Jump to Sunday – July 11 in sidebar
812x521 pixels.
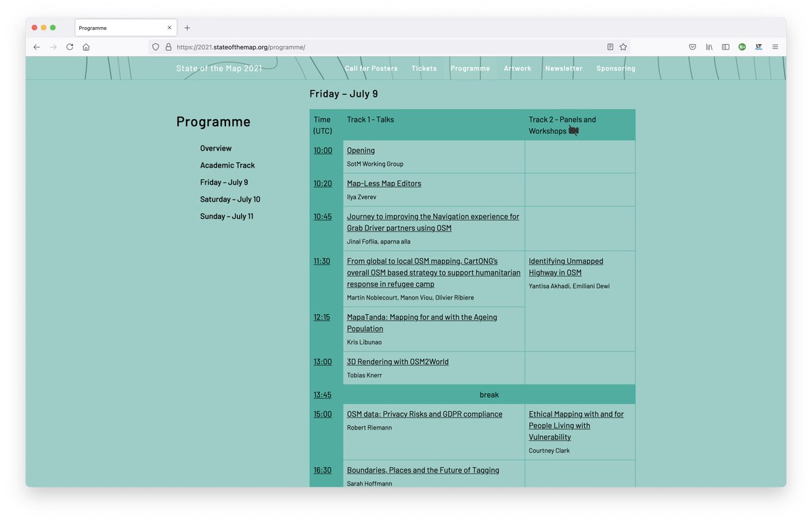coord(227,217)
